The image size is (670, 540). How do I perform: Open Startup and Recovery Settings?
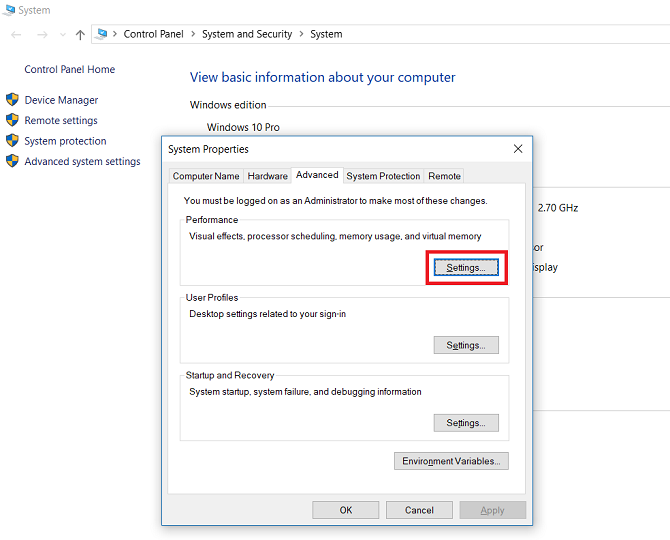[x=466, y=423]
